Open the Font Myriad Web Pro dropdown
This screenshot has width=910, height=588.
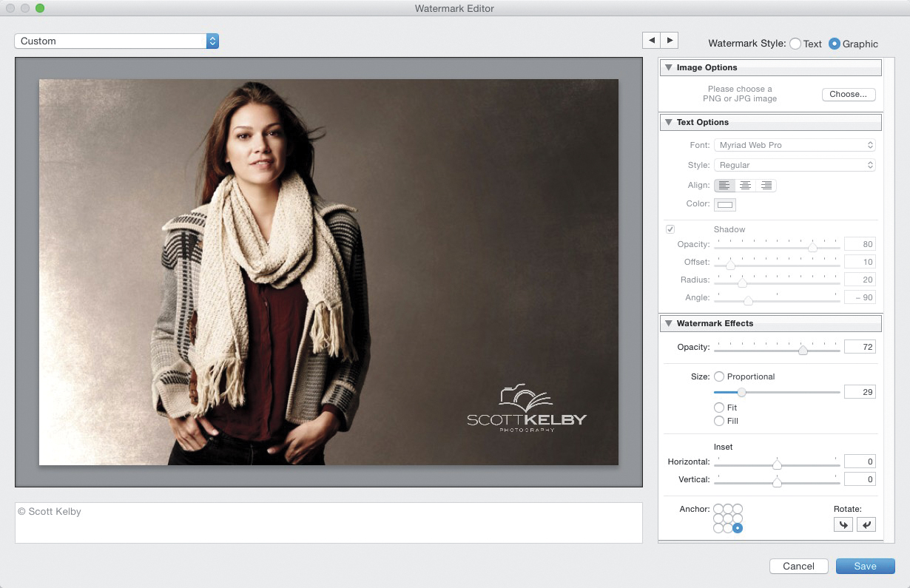pos(795,145)
